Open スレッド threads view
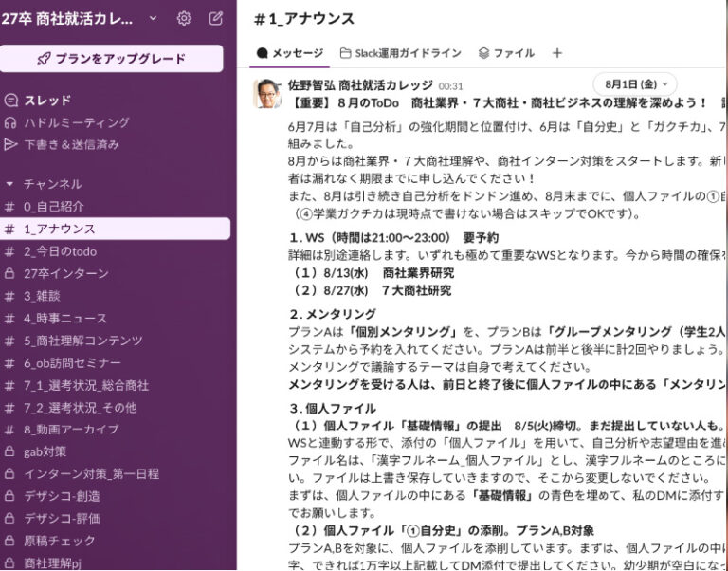 46,100
